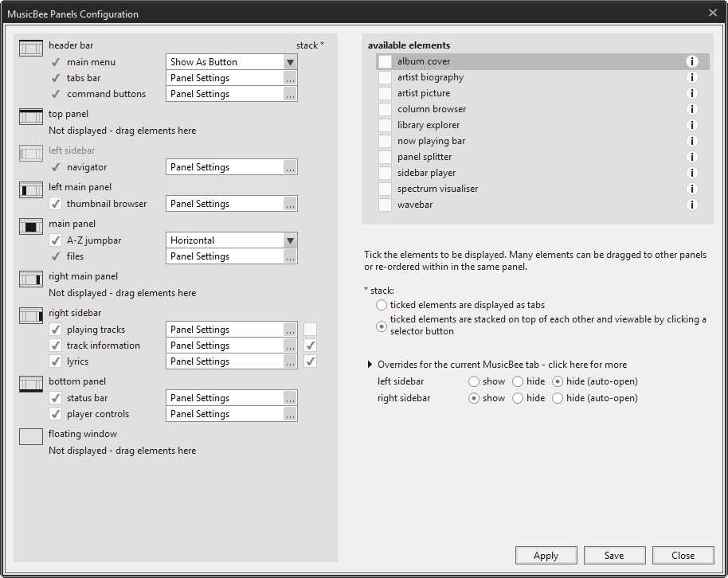Select the spectrum visualiser element row
This screenshot has width=728, height=578.
(542, 189)
